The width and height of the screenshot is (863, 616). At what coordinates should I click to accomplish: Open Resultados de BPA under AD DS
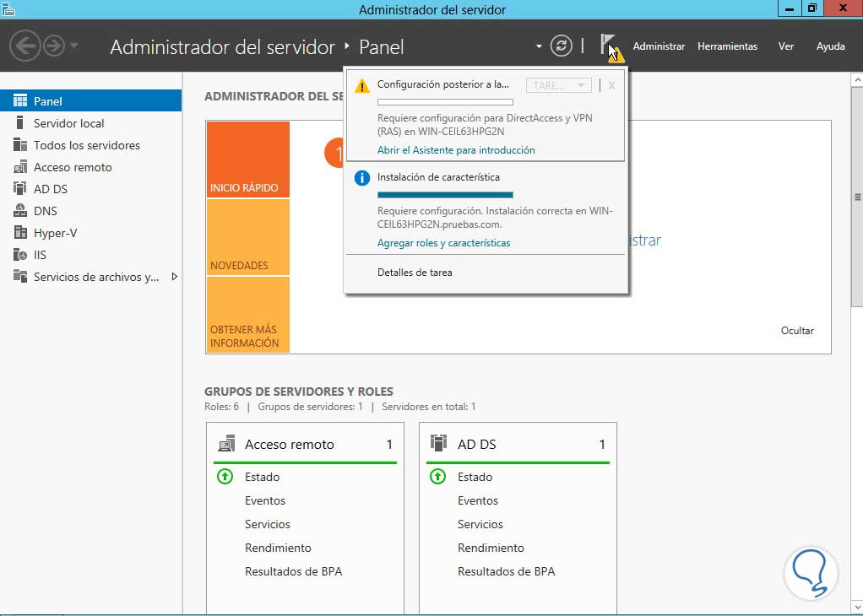click(506, 571)
